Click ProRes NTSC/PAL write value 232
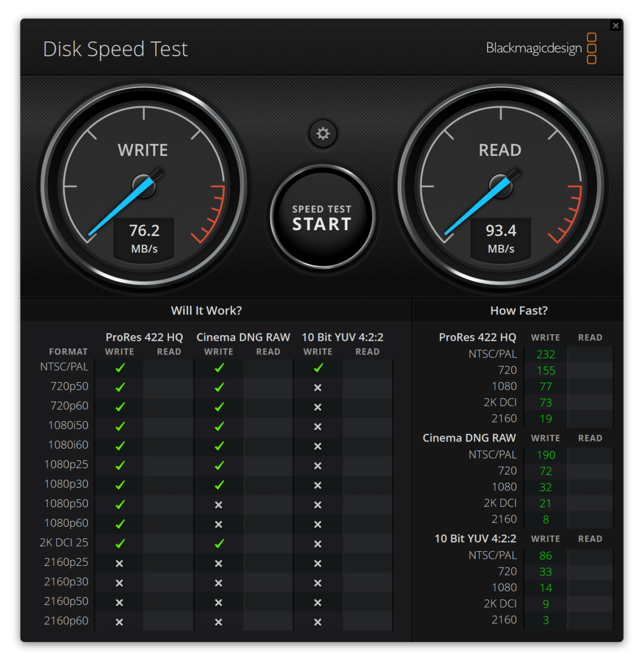Image resolution: width=644 pixels, height=665 pixels. [546, 355]
